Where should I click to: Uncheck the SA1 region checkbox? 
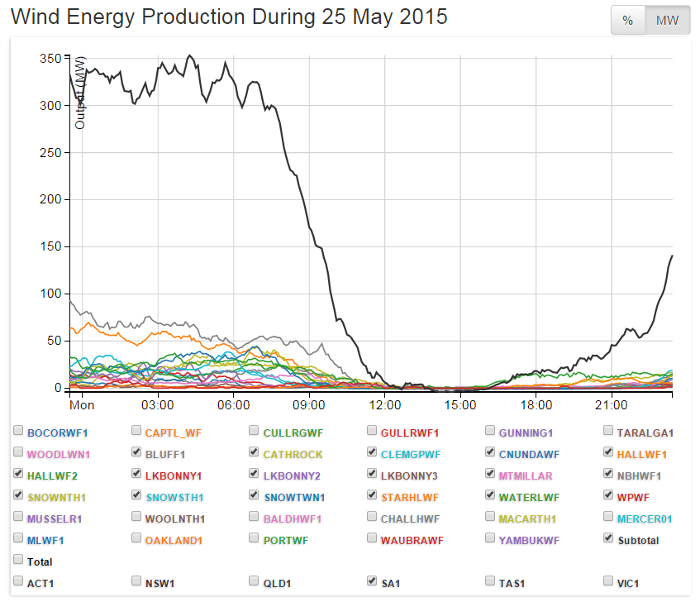pyautogui.click(x=373, y=582)
